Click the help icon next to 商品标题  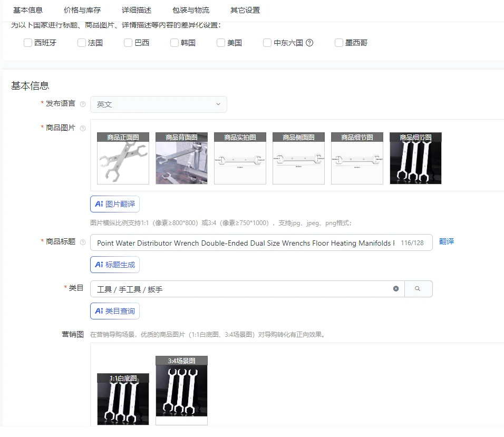[84, 242]
